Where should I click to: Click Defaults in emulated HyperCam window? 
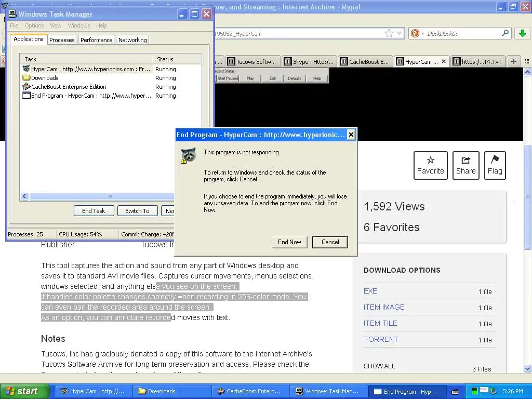click(x=295, y=78)
